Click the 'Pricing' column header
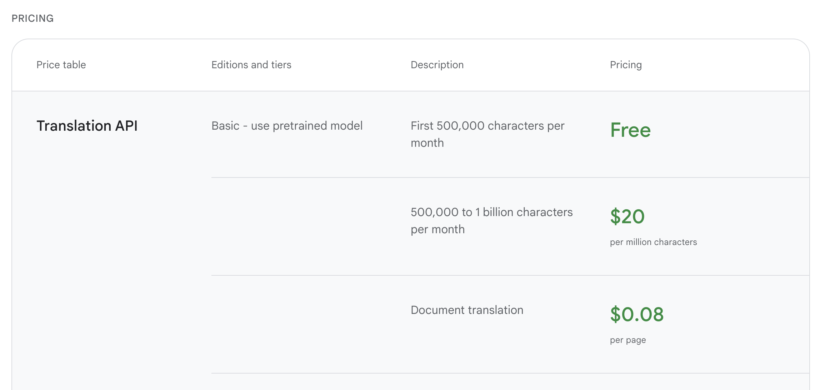820x390 pixels. [625, 65]
